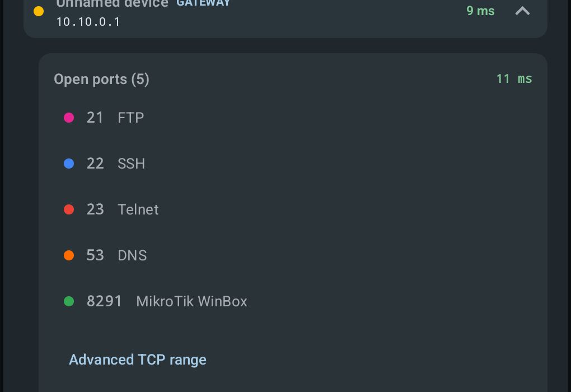Click the pink dot beside port 21
The height and width of the screenshot is (392, 571).
[69, 118]
